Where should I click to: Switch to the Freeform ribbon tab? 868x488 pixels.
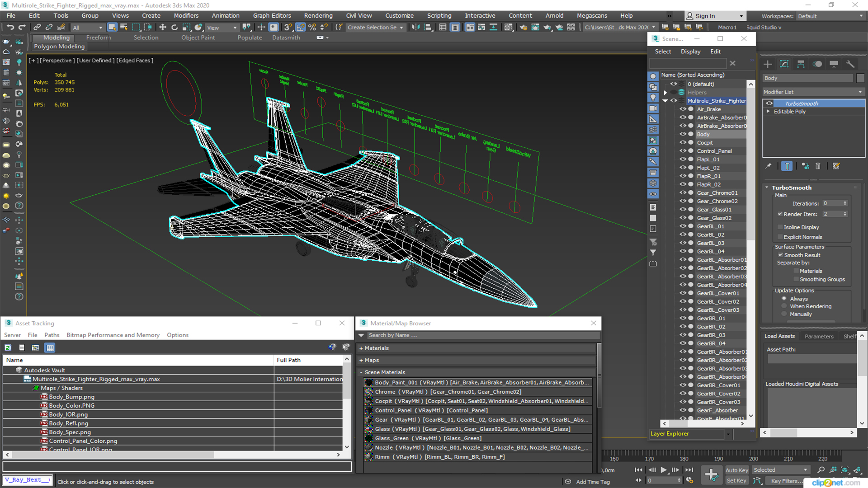tap(98, 38)
